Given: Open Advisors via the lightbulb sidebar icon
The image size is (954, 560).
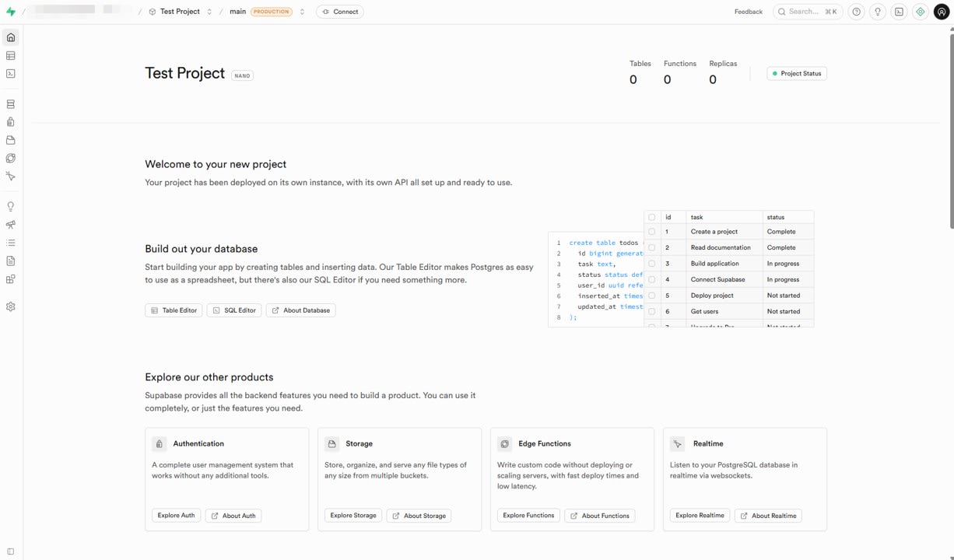Looking at the screenshot, I should [x=11, y=205].
